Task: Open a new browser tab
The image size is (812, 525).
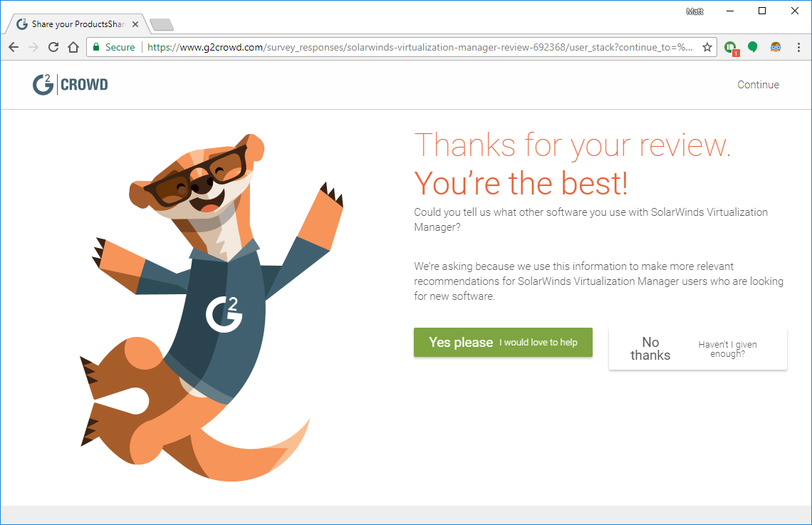Action: (x=162, y=24)
